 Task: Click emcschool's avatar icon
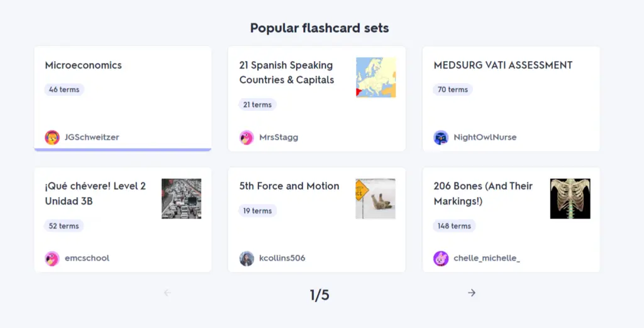pos(52,258)
